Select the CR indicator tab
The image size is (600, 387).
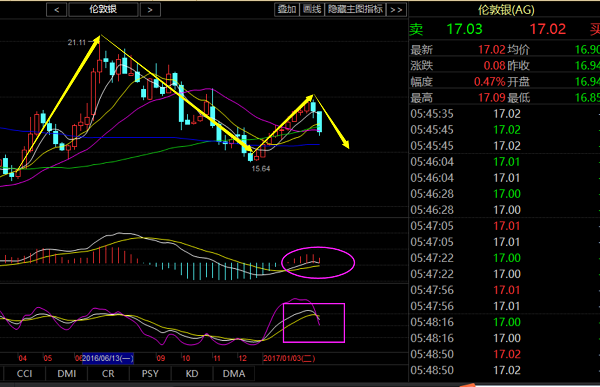(108, 374)
